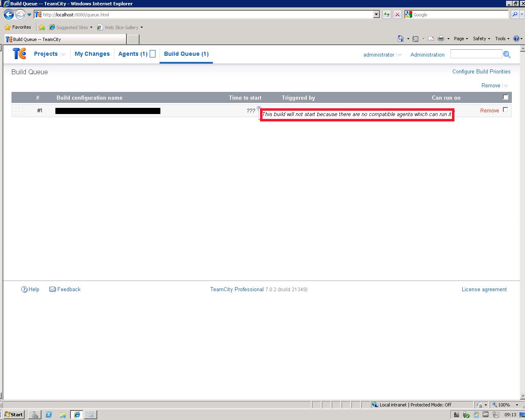The width and height of the screenshot is (525, 420).
Task: Check the checkbox for queued build #1
Action: 505,110
